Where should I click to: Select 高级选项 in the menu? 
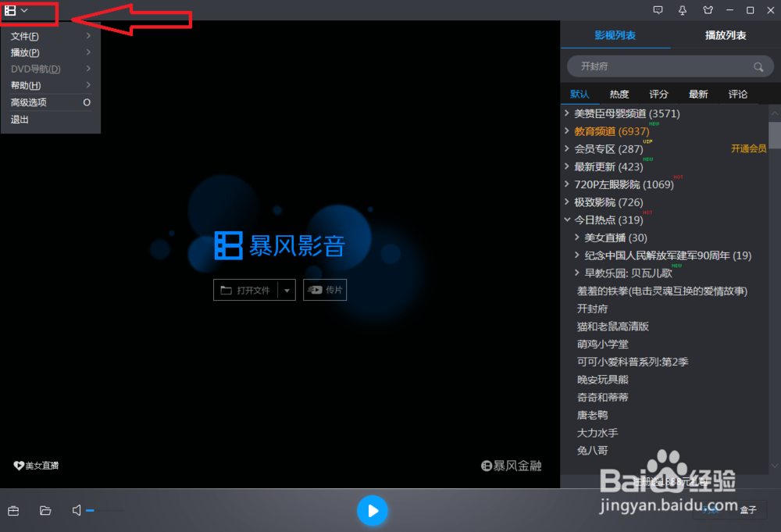click(x=51, y=102)
